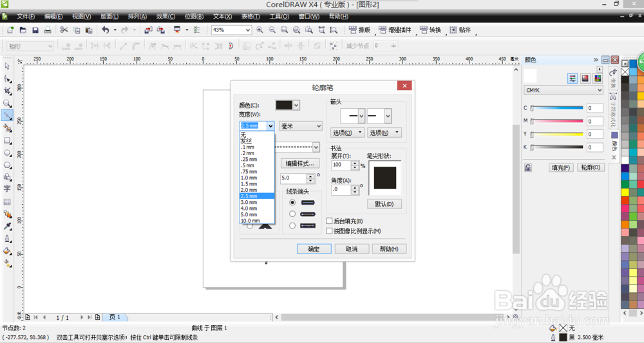644x343 pixels.
Task: Click the Open file folder icon
Action: pyautogui.click(x=23, y=30)
